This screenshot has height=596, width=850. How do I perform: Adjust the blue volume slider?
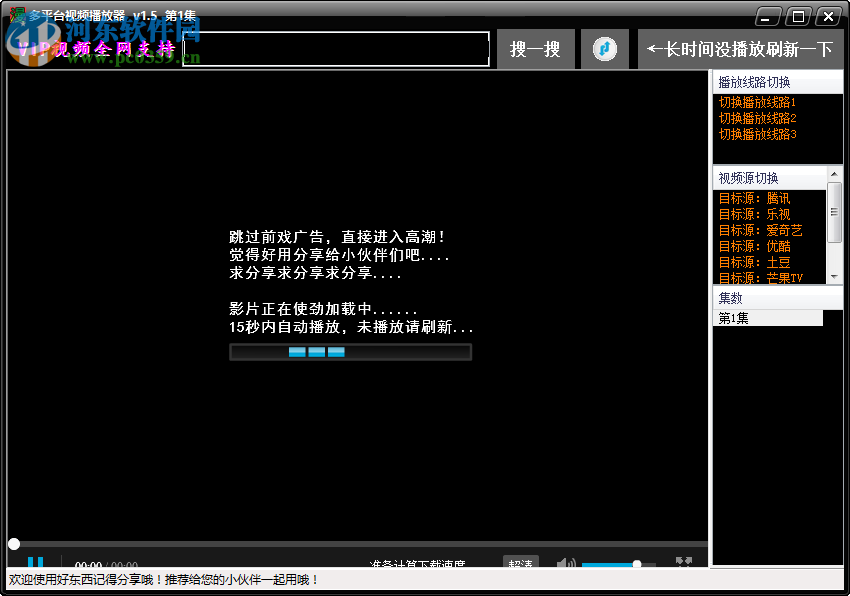point(637,564)
